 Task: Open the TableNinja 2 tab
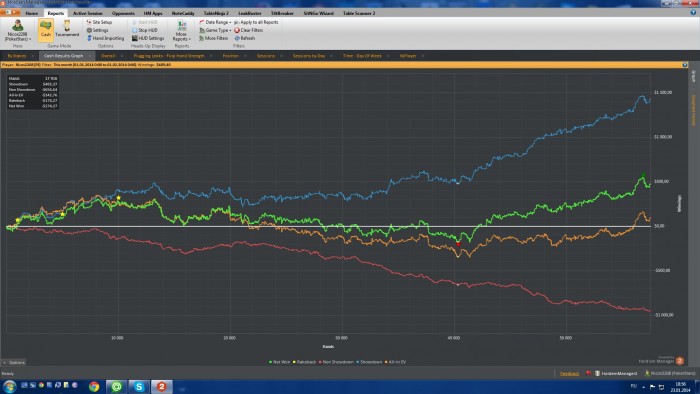pyautogui.click(x=216, y=13)
